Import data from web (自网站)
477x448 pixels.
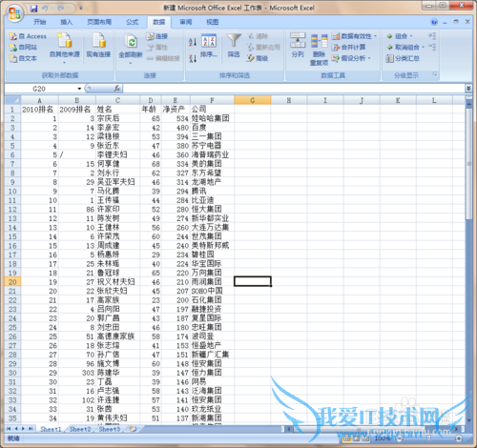[23, 47]
